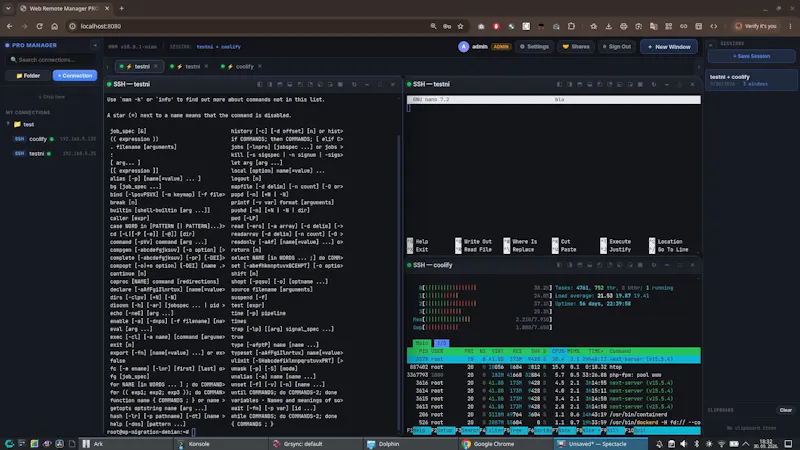The height and width of the screenshot is (450, 800).
Task: Switch to first testni session tab
Action: click(138, 66)
